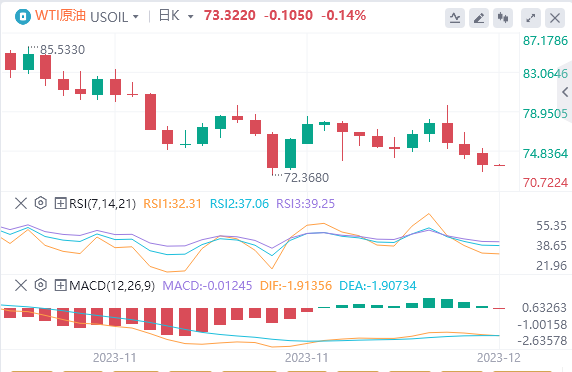The height and width of the screenshot is (372, 572).
Task: Click the MACD(12,26,9) indicator label
Action: click(112, 286)
